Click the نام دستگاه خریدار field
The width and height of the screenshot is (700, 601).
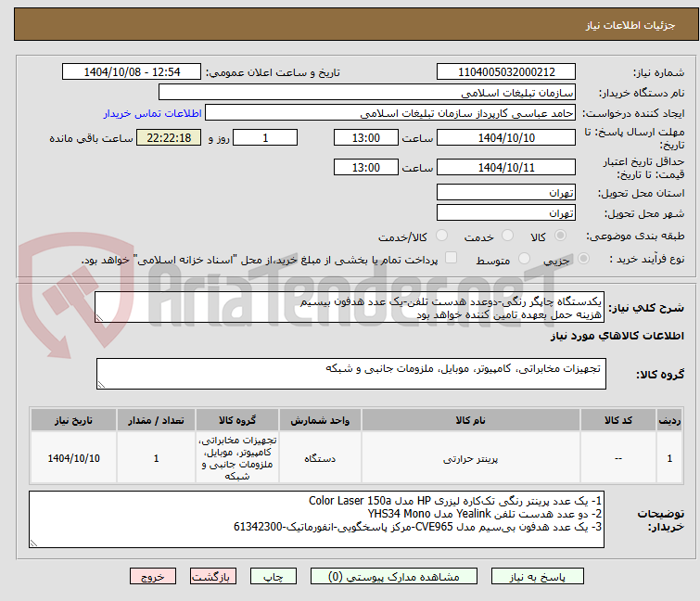367,93
